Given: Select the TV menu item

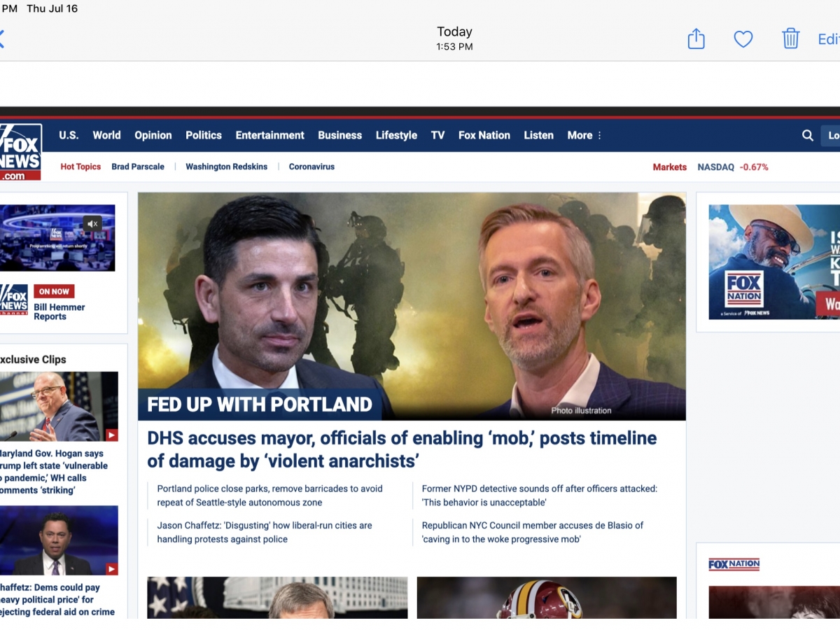Looking at the screenshot, I should coord(437,135).
